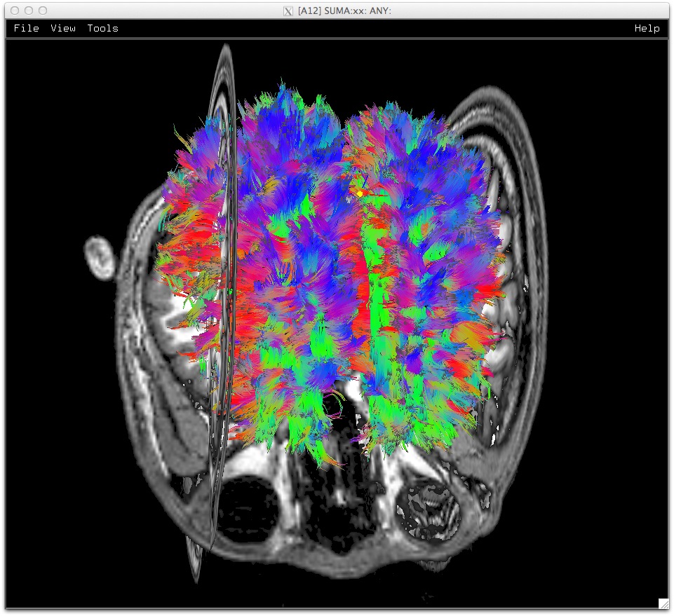Click the yellow crosshair marker on tracts
This screenshot has width=674, height=616.
[x=360, y=193]
